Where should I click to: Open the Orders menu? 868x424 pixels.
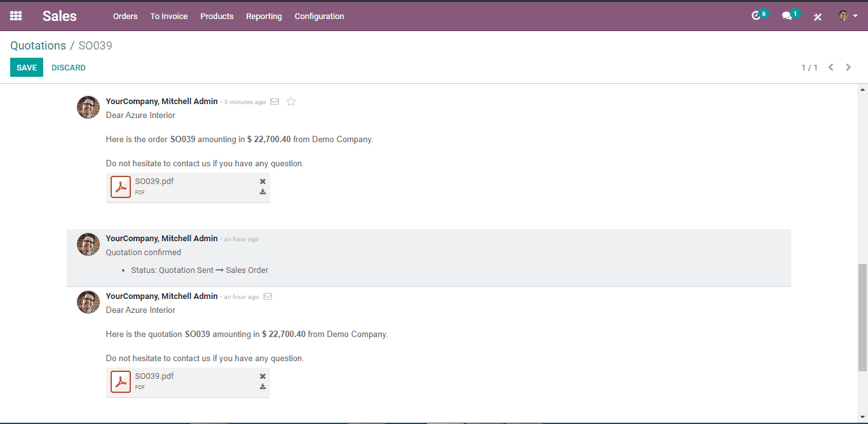pyautogui.click(x=125, y=16)
